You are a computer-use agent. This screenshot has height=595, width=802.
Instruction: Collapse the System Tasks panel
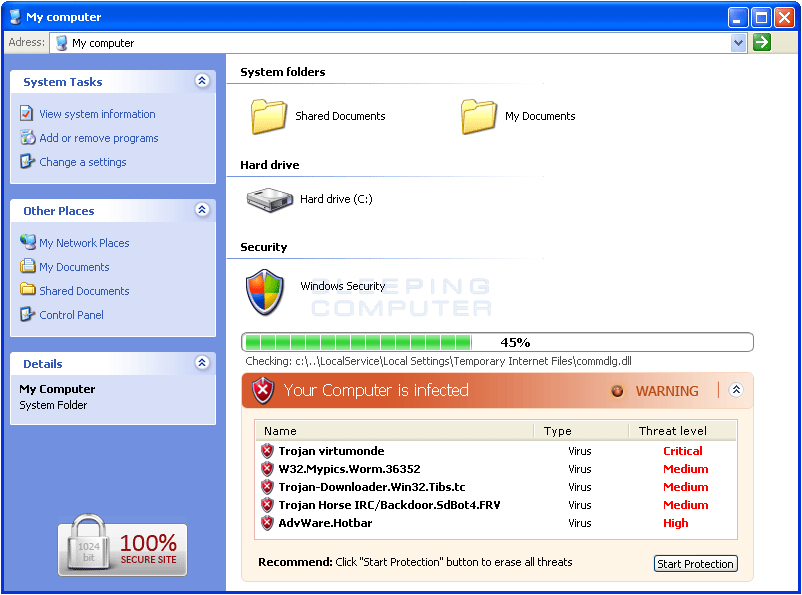tap(202, 81)
